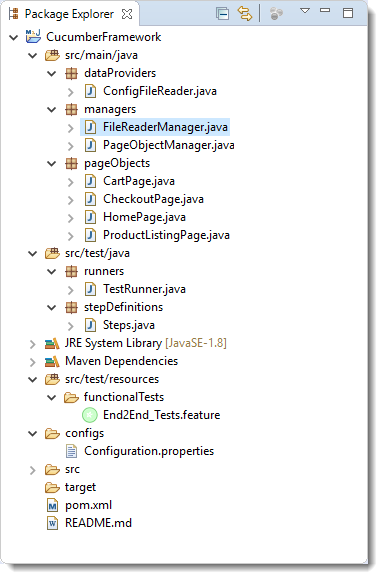Click the src/test/resources folder icon

point(52,379)
